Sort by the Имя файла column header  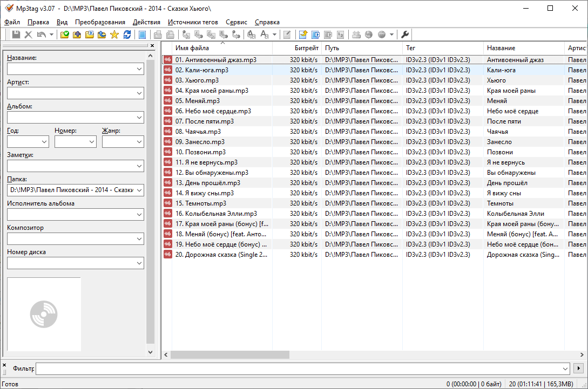pos(222,48)
